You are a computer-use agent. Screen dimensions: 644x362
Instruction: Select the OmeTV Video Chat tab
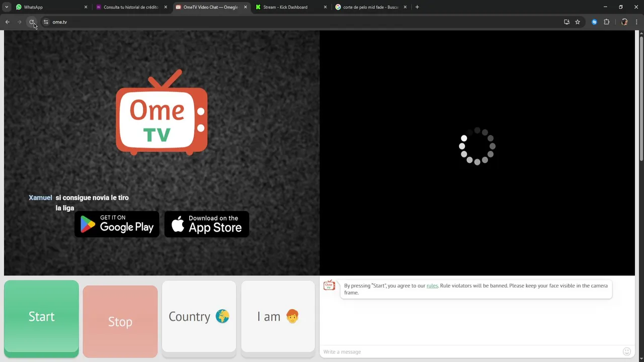(x=210, y=7)
